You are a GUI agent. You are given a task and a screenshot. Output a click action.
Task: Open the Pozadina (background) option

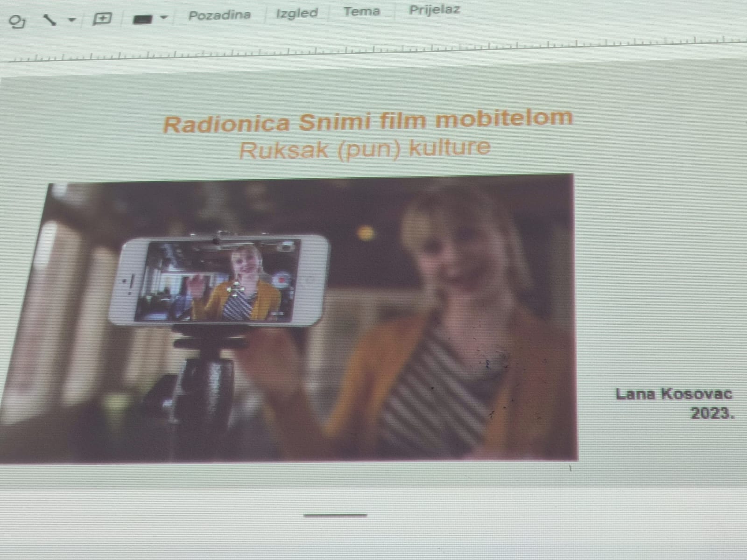tap(219, 15)
